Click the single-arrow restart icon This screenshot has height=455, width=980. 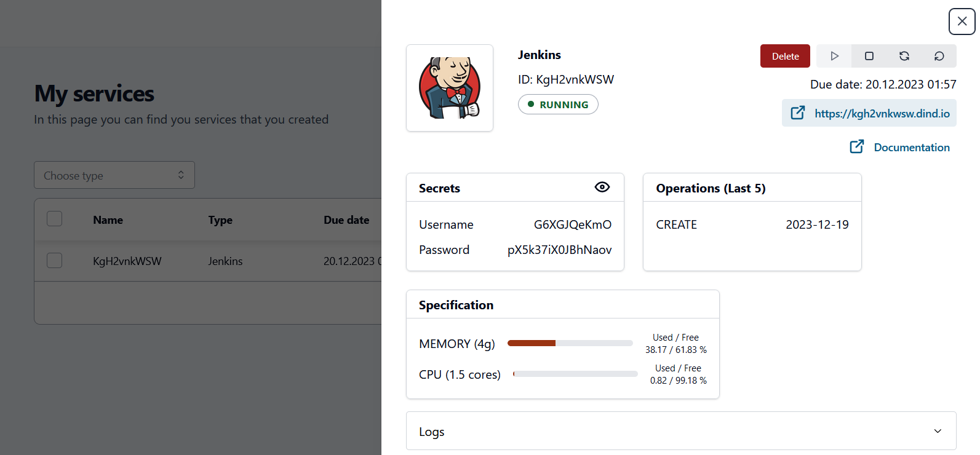pos(939,56)
